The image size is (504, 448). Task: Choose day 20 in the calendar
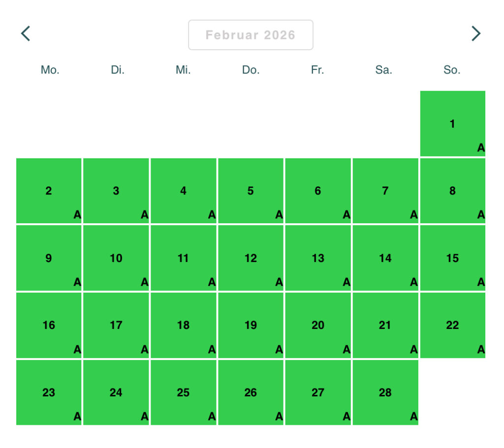[x=318, y=325]
